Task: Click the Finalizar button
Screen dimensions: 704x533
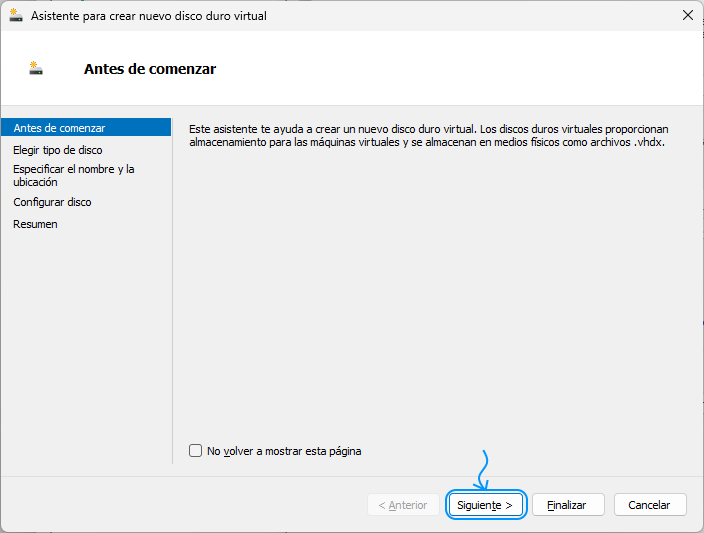Action: coord(568,505)
